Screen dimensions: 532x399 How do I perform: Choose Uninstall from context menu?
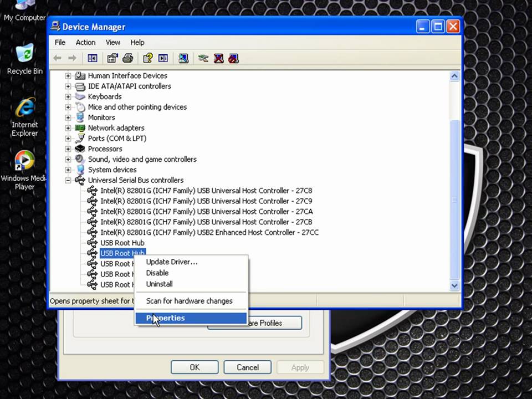(x=191, y=284)
